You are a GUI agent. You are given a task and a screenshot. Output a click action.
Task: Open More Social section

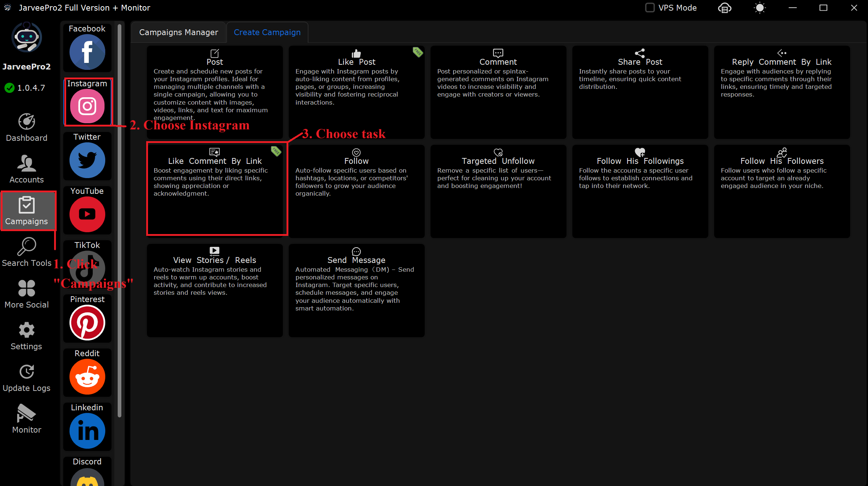click(27, 294)
